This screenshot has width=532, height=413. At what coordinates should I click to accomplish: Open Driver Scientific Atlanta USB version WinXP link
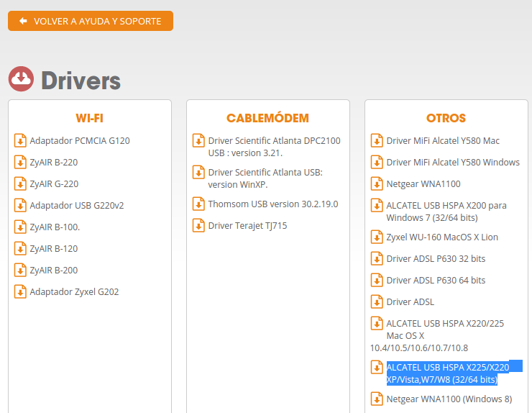point(265,178)
